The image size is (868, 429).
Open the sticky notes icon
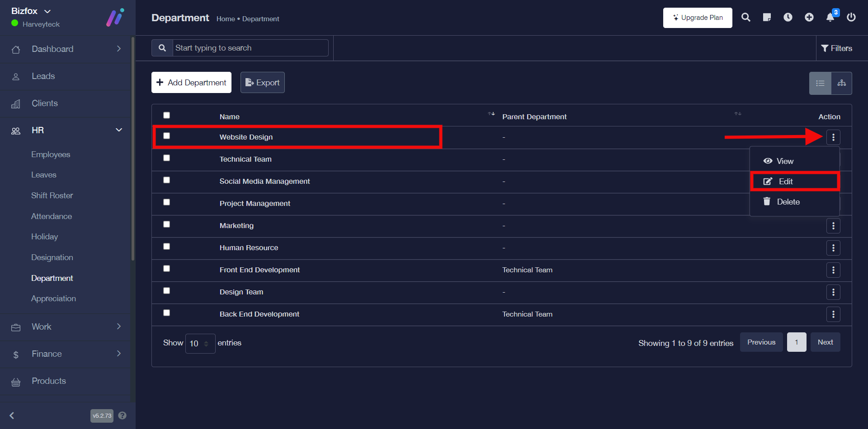tap(767, 18)
